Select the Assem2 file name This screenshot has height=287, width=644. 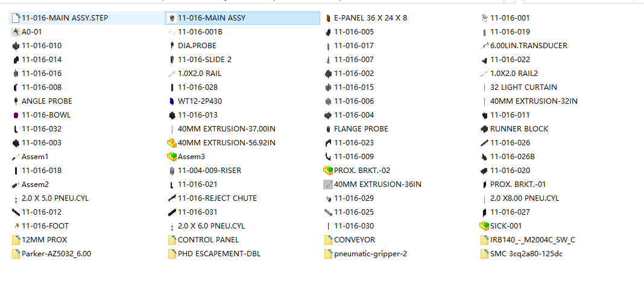36,184
